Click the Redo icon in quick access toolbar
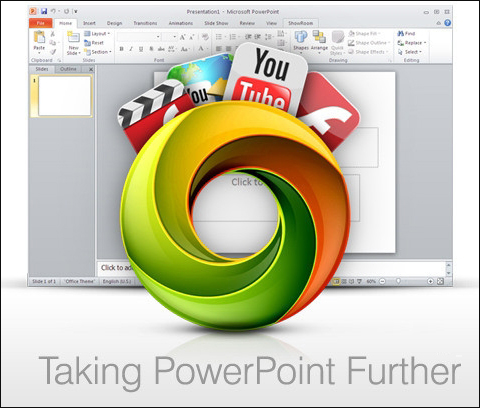Image resolution: width=480 pixels, height=408 pixels. click(66, 11)
